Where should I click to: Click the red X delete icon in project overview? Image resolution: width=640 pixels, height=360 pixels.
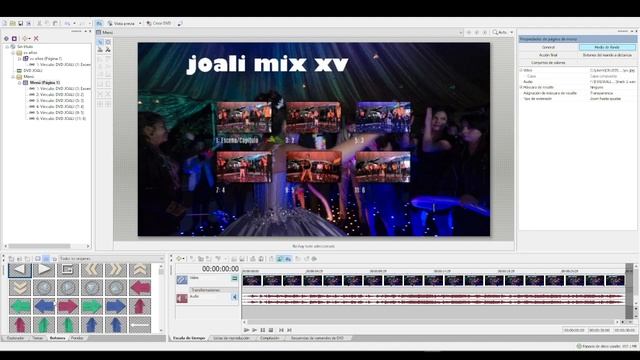[x=36, y=38]
